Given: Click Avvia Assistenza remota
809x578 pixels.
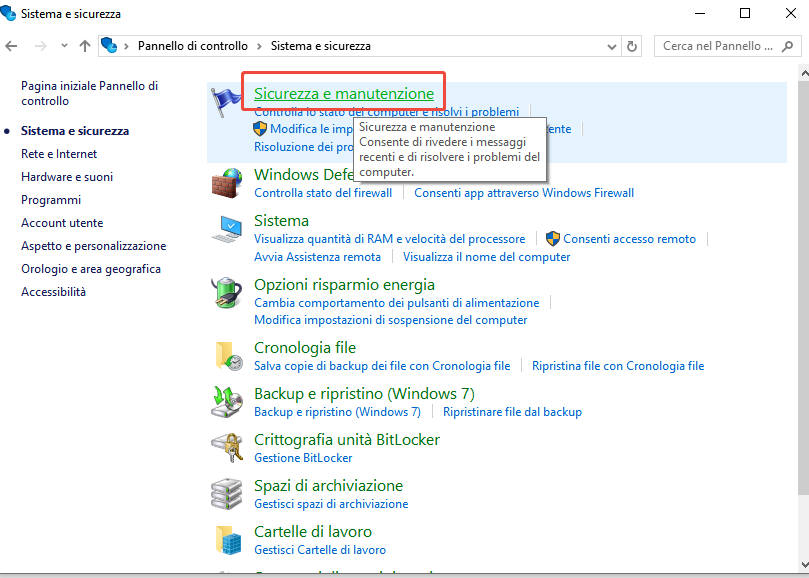Looking at the screenshot, I should [x=317, y=257].
